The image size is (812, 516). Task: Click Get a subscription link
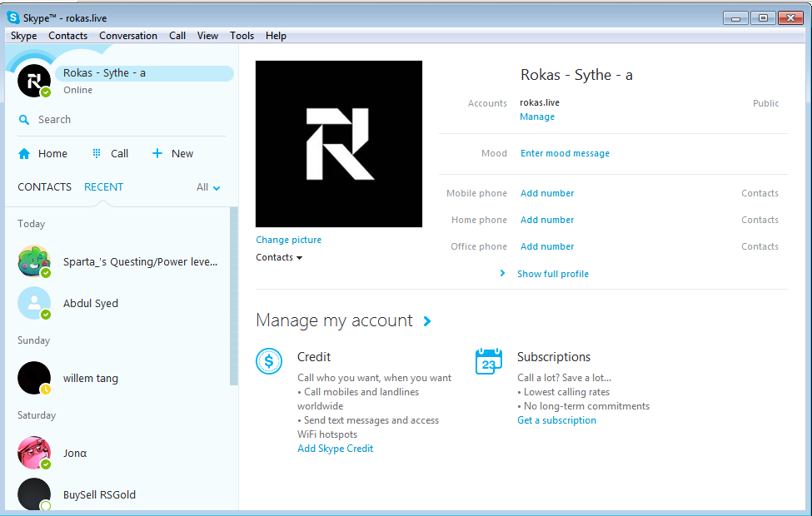point(556,420)
